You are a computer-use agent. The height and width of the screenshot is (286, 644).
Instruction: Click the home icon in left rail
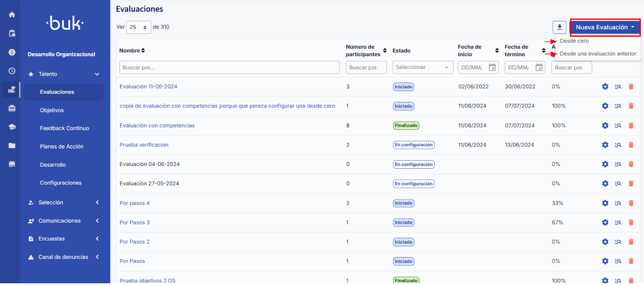(12, 15)
